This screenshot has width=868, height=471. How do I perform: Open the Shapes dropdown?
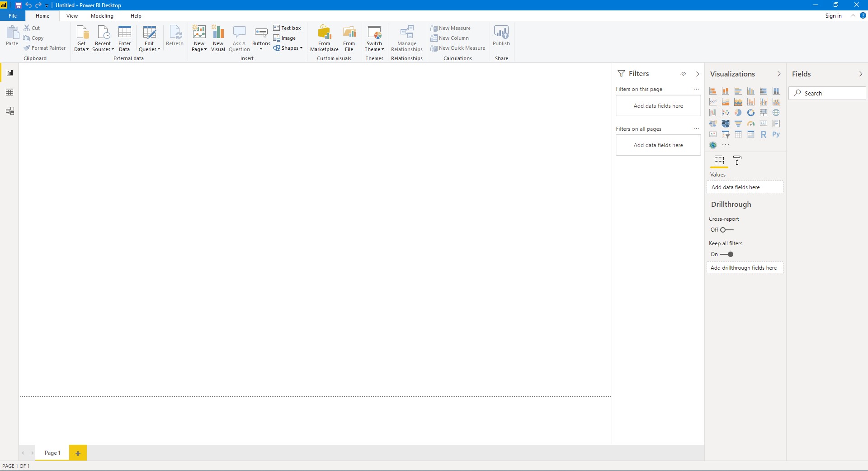coord(288,48)
